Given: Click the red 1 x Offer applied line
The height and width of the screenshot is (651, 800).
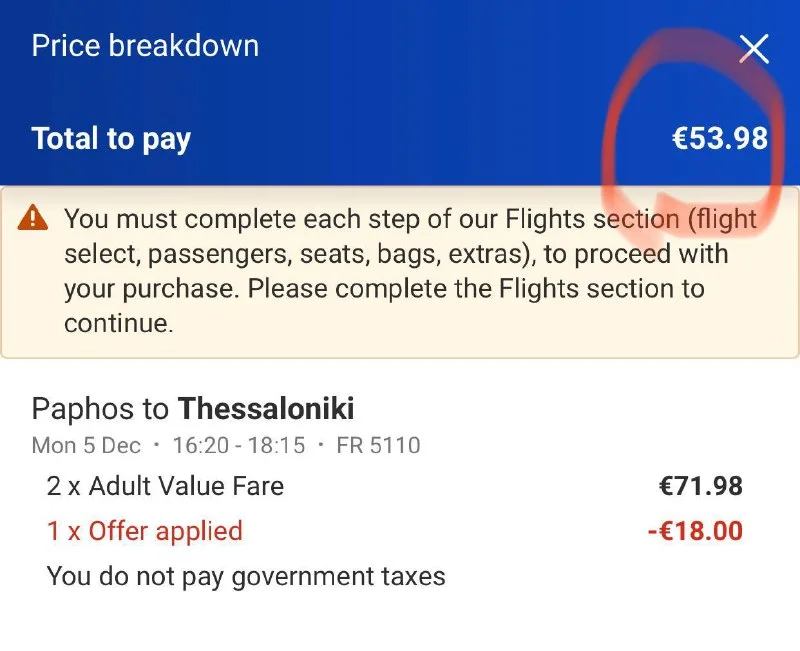Looking at the screenshot, I should (x=144, y=531).
